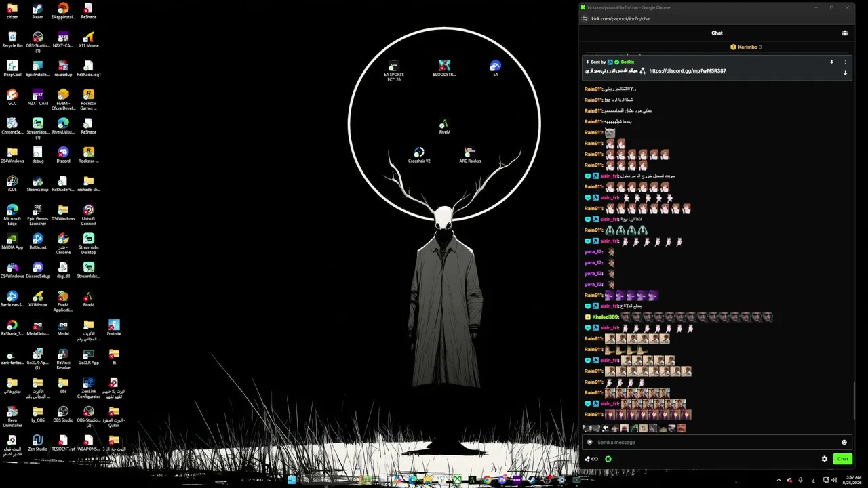Click the kick.com popout chat URL
The width and height of the screenshot is (868, 488).
(x=620, y=18)
